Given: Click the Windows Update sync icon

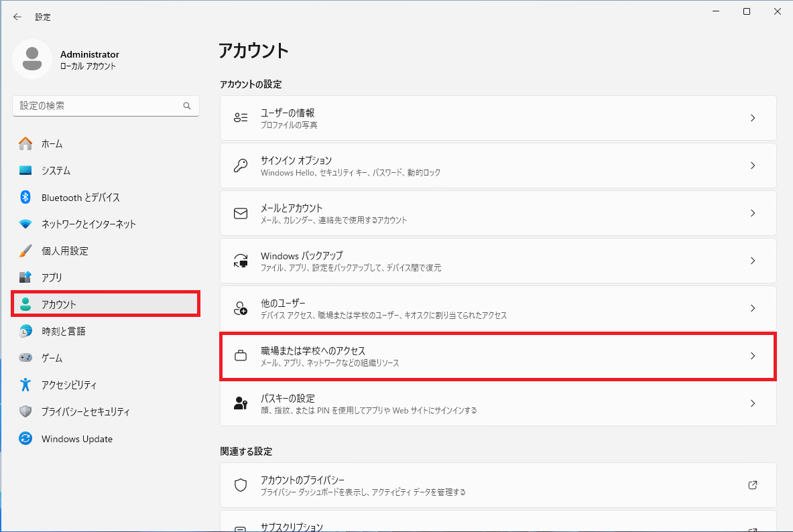Looking at the screenshot, I should [x=25, y=438].
